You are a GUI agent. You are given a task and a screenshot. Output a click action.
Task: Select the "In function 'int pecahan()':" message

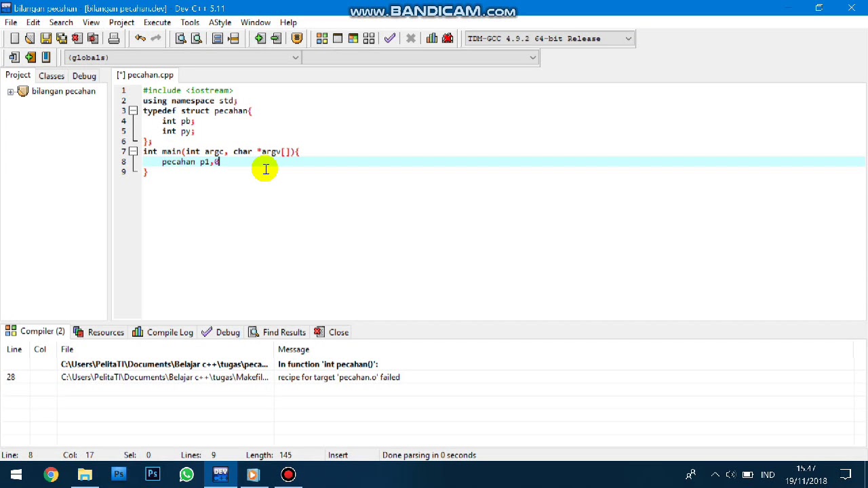328,365
